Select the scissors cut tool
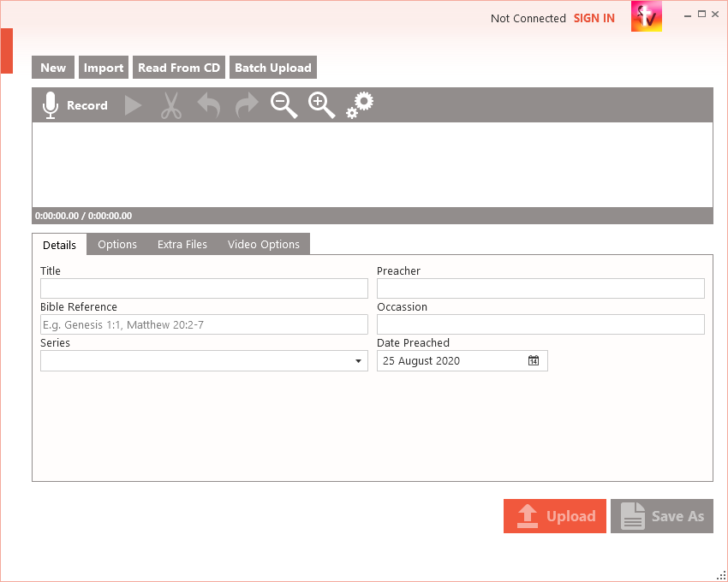728x582 pixels. click(171, 106)
